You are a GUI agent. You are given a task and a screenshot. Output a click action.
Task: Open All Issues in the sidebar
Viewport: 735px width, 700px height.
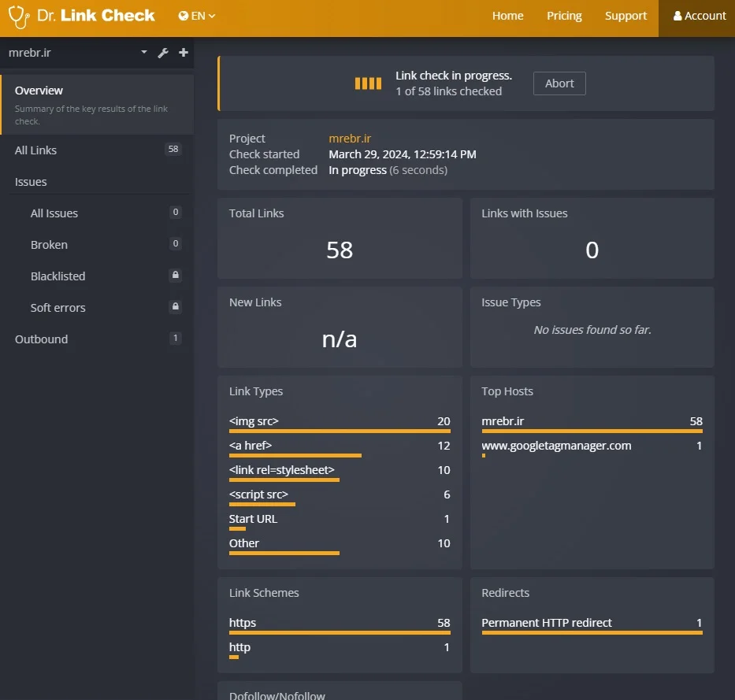pos(97,213)
